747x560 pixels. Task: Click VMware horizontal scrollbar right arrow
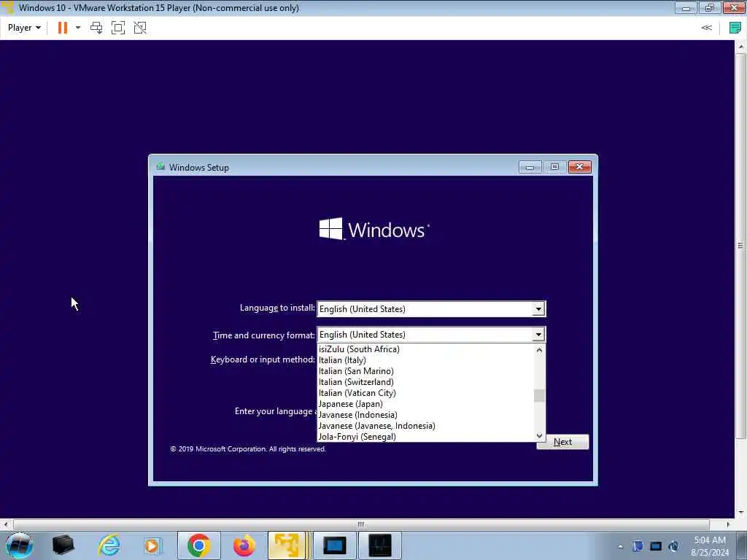[x=729, y=524]
